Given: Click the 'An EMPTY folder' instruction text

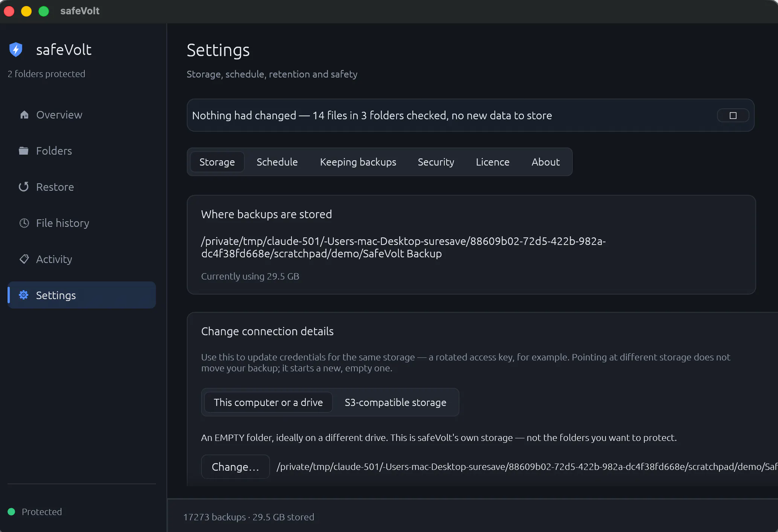Looking at the screenshot, I should [439, 438].
